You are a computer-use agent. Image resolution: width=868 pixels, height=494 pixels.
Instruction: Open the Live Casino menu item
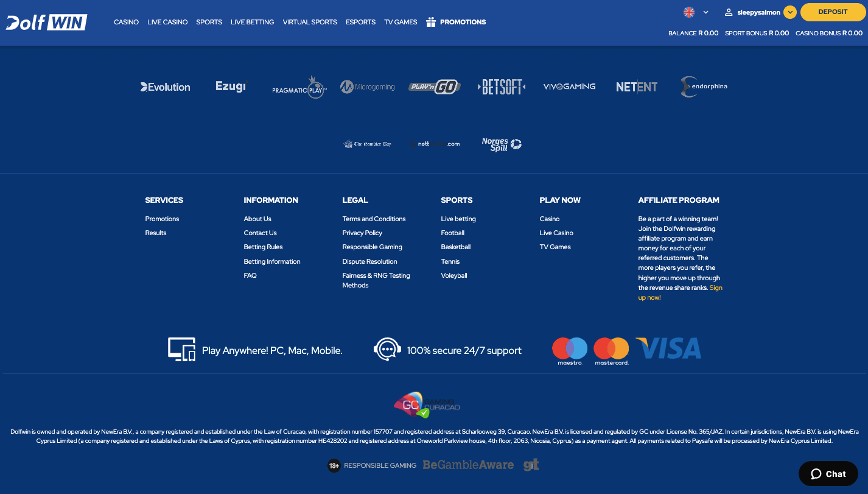point(167,22)
